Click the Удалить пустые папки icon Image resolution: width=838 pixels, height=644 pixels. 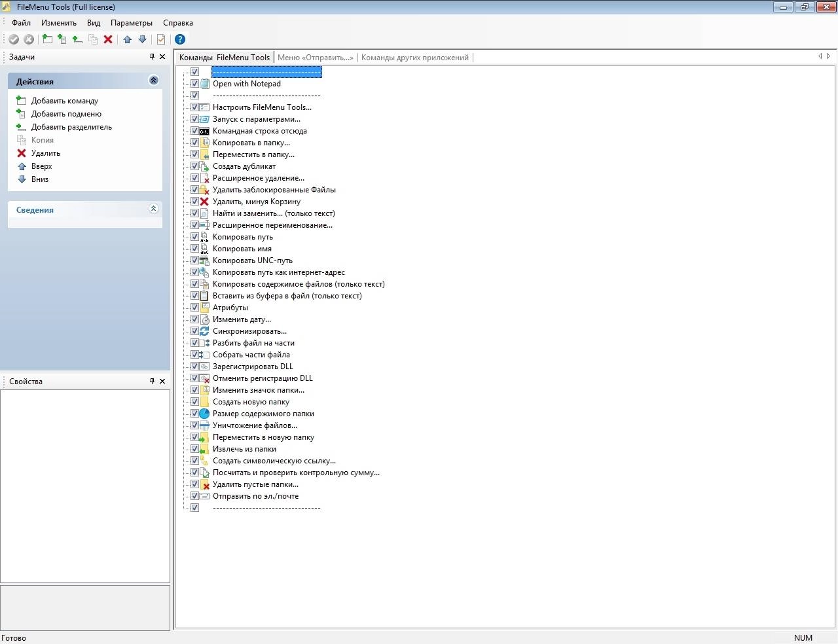coord(204,484)
